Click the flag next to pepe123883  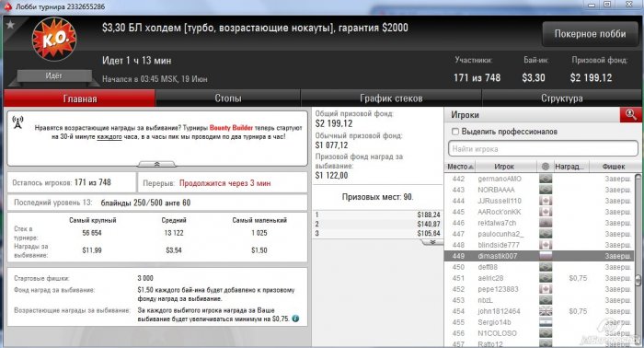(546, 289)
